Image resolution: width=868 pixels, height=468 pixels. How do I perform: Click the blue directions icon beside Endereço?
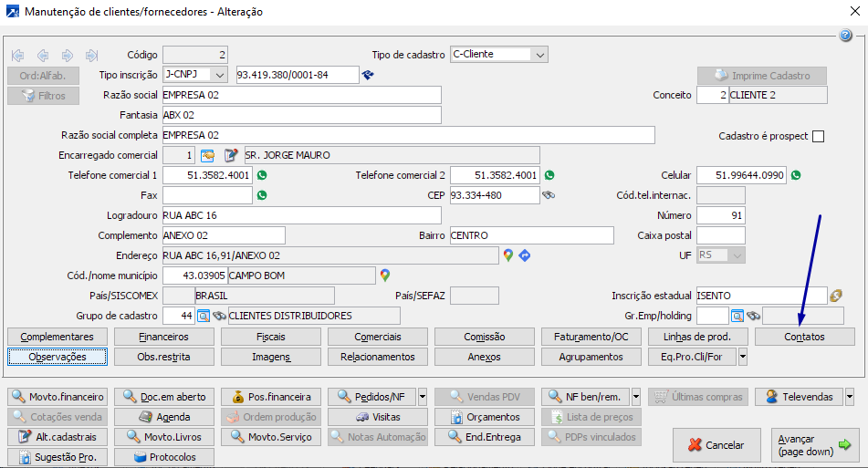click(x=525, y=255)
